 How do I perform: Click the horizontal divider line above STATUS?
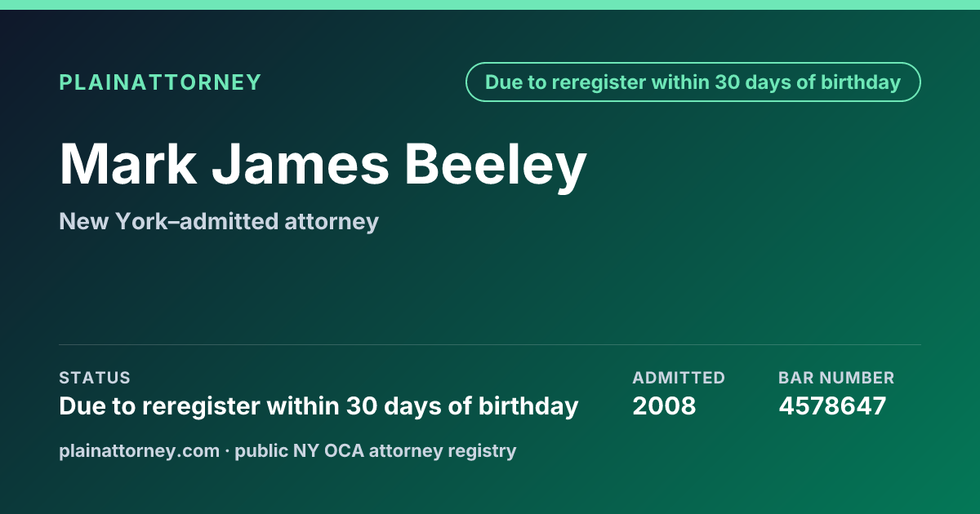point(490,344)
